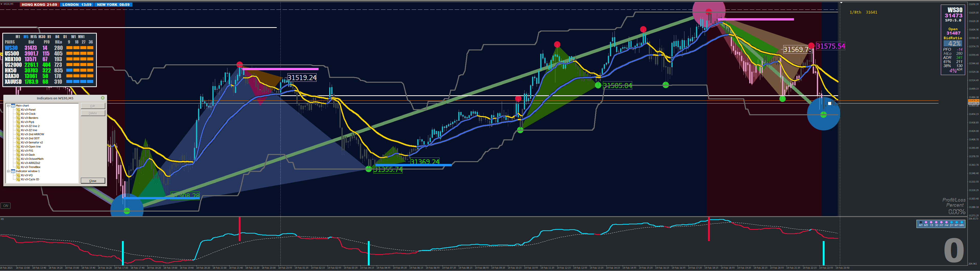Select the XU v3-TrendBox indicator
The image size is (980, 271).
click(28, 167)
